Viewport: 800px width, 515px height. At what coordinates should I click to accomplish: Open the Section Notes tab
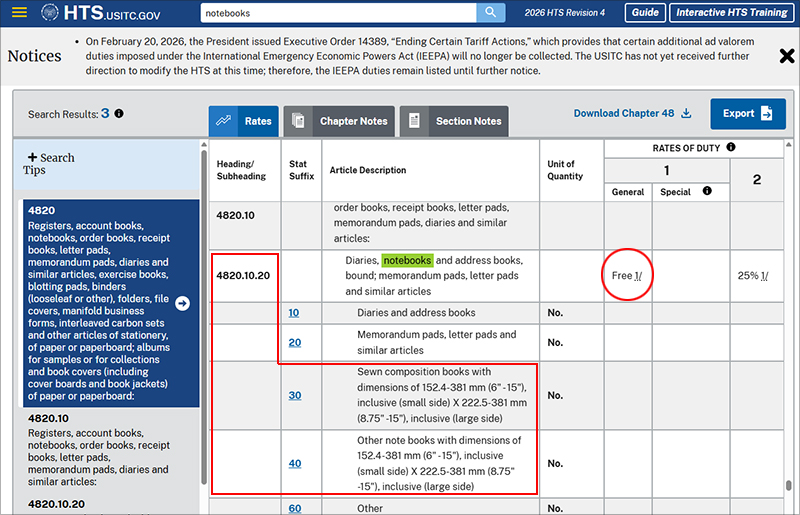(455, 121)
